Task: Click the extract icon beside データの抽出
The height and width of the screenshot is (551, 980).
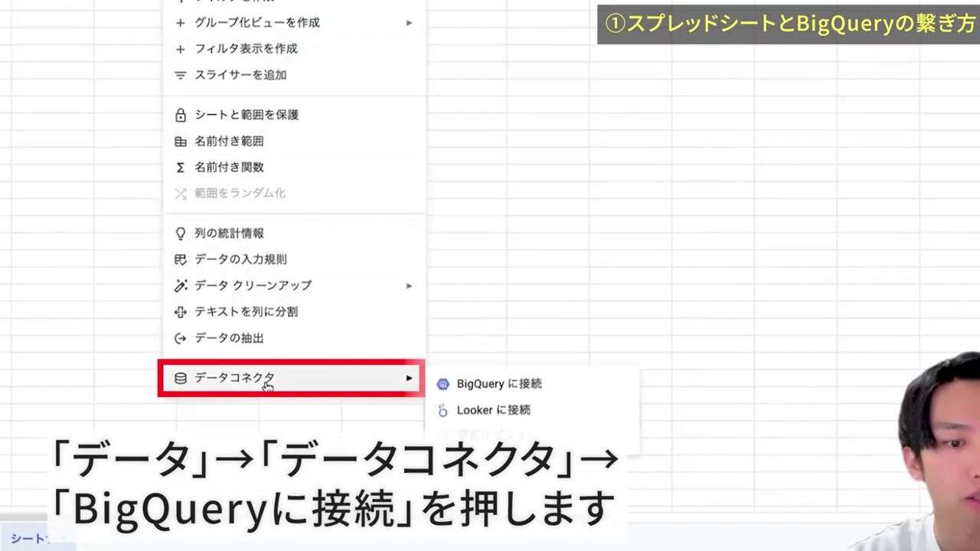Action: [x=181, y=337]
